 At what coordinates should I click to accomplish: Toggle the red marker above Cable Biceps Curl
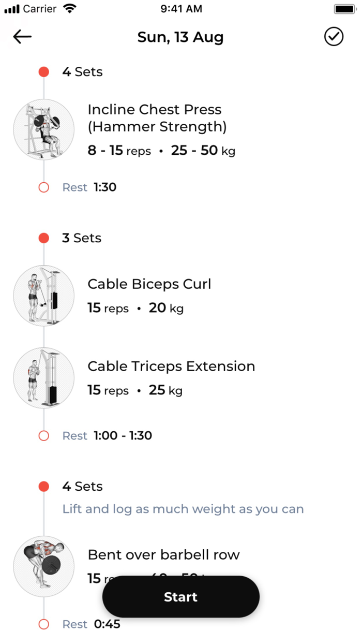[x=43, y=238]
